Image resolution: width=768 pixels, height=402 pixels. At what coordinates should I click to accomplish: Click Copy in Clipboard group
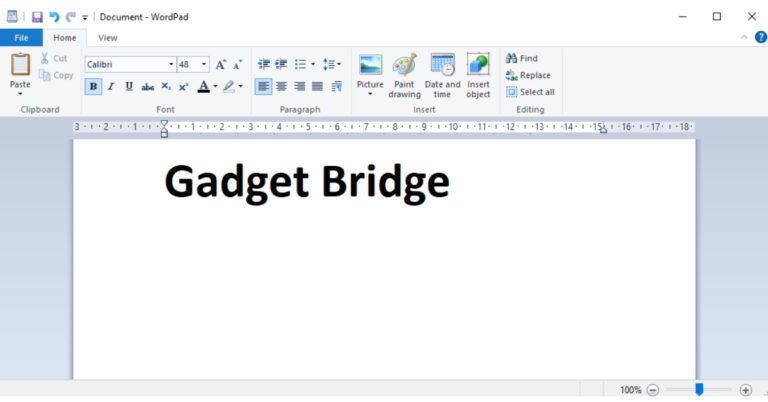click(56, 75)
